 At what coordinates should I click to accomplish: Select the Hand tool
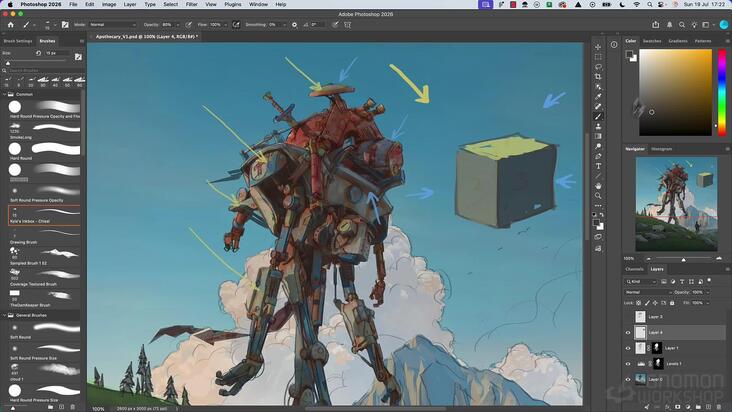coord(598,186)
